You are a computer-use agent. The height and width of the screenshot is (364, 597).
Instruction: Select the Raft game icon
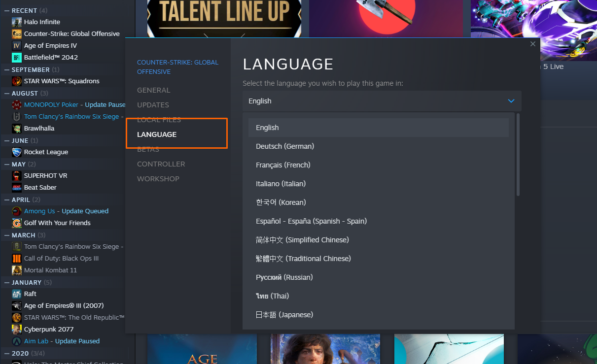[x=17, y=294]
